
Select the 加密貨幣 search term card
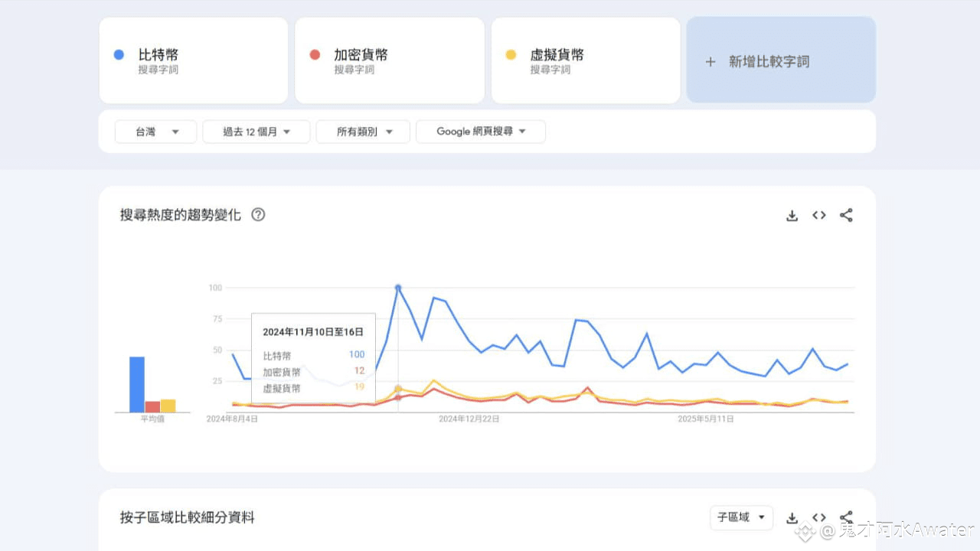pyautogui.click(x=389, y=60)
